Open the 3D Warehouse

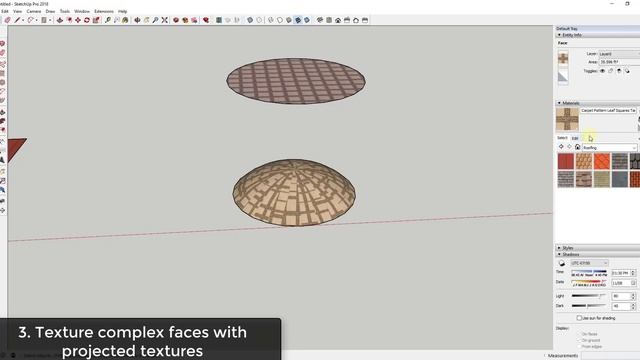[176, 20]
